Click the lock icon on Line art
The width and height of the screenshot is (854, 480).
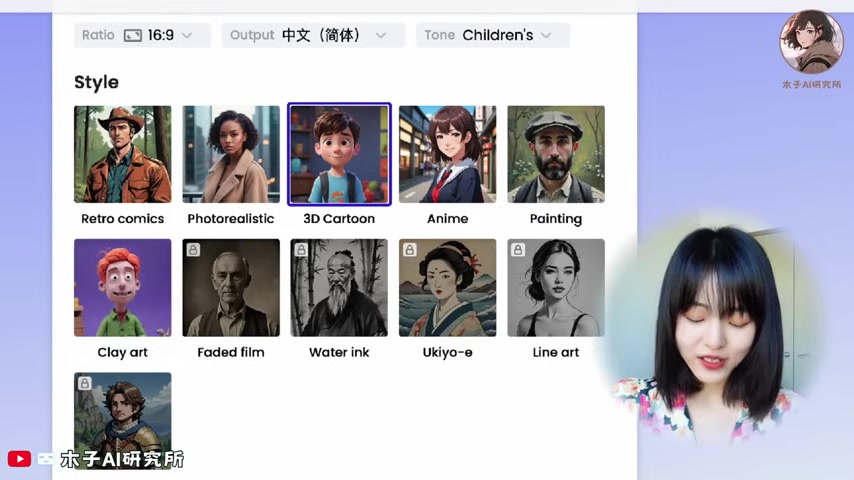pyautogui.click(x=518, y=250)
